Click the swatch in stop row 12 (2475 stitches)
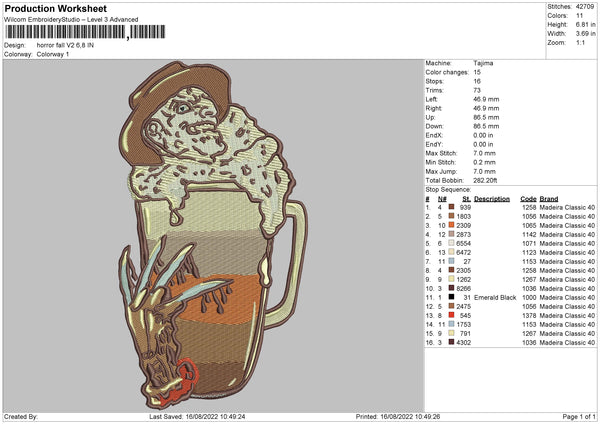Image resolution: width=600 pixels, height=424 pixels. (451, 306)
